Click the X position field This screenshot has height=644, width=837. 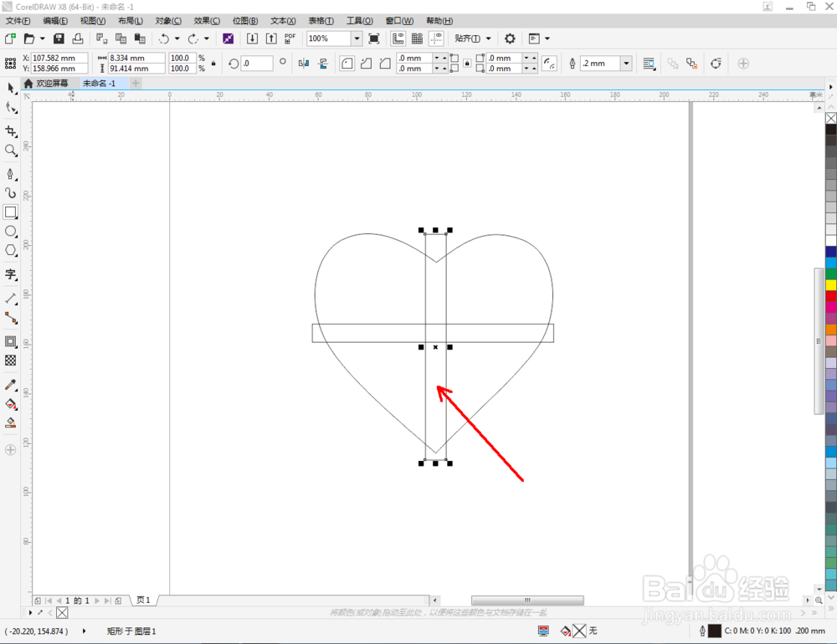point(59,58)
